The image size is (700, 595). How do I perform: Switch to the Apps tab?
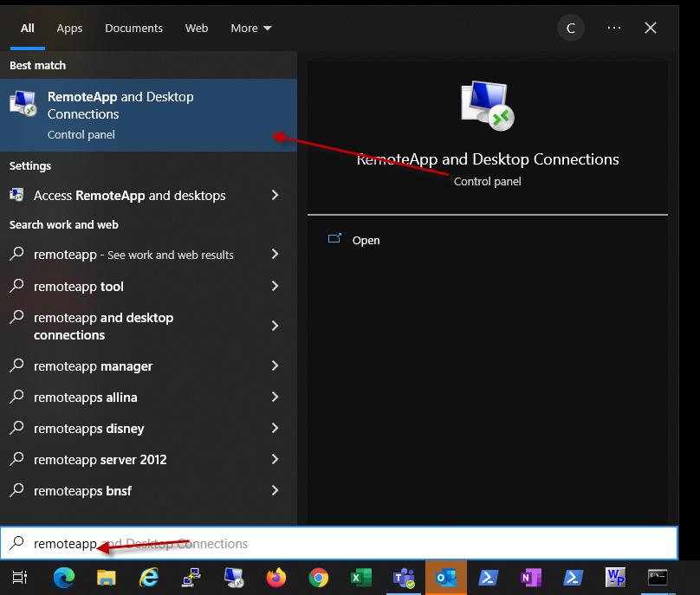[x=69, y=28]
